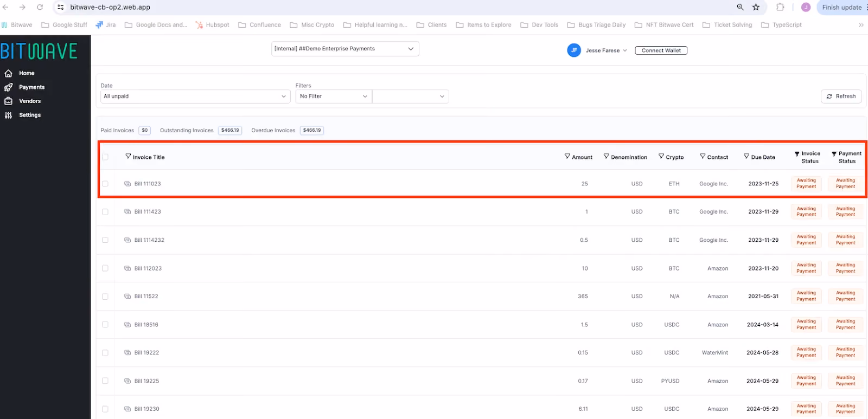Click the browser forward arrow
This screenshot has height=419, width=868.
(22, 7)
